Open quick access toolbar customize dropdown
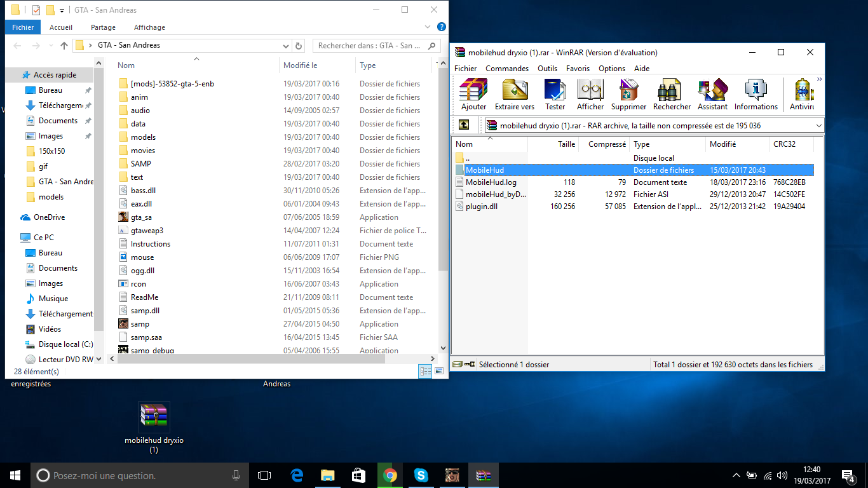Screen dimensions: 868x488 click(x=62, y=10)
